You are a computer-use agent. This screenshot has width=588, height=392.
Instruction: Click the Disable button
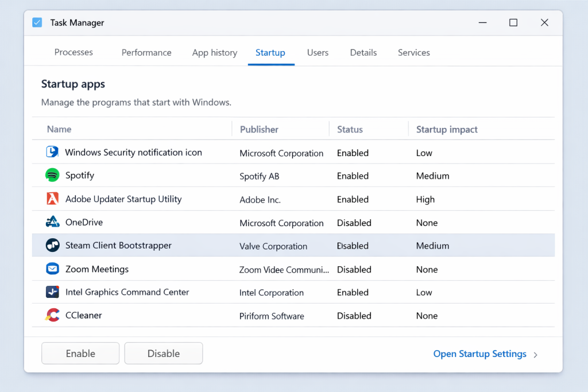(163, 353)
